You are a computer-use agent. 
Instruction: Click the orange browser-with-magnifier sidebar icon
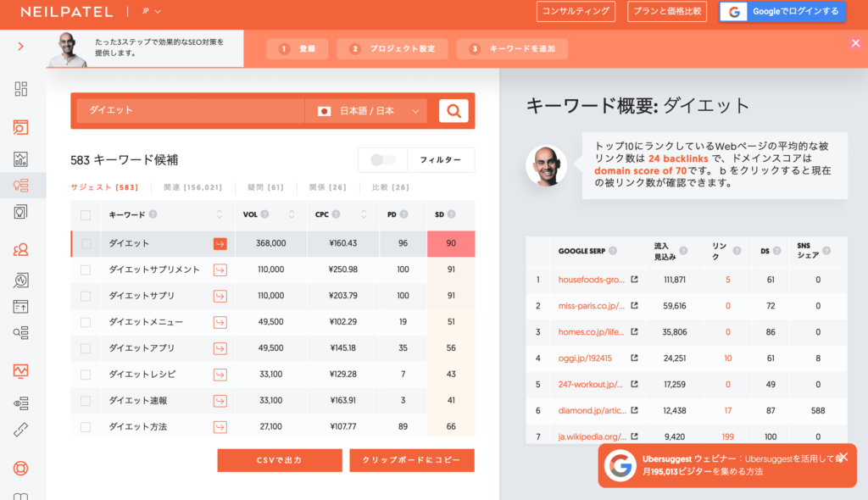pyautogui.click(x=20, y=127)
